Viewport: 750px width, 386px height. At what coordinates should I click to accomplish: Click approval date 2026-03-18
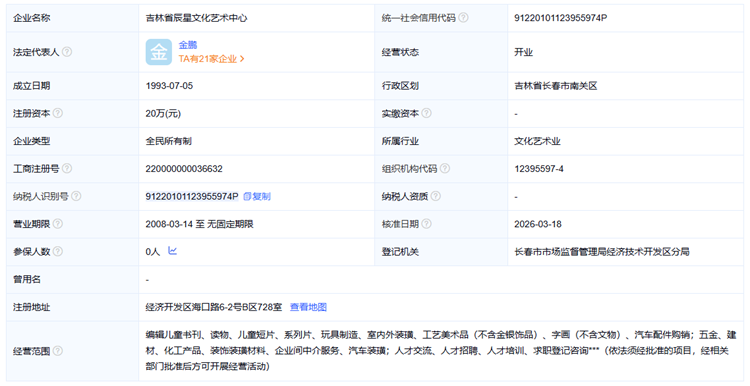click(538, 224)
